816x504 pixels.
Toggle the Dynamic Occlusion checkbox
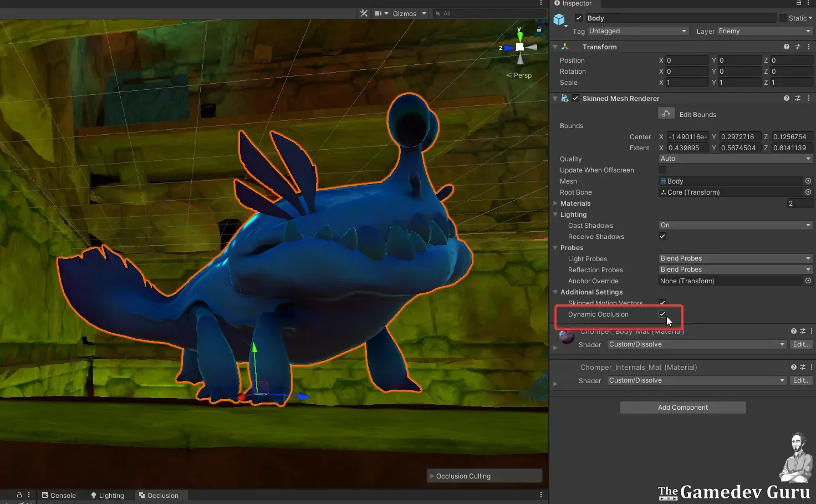pyautogui.click(x=662, y=314)
